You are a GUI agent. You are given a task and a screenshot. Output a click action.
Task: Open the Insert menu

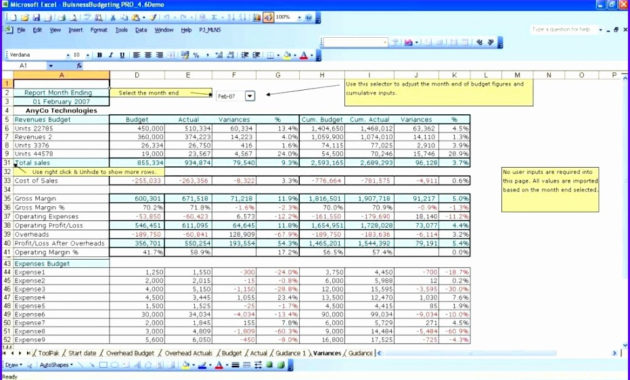[x=75, y=30]
